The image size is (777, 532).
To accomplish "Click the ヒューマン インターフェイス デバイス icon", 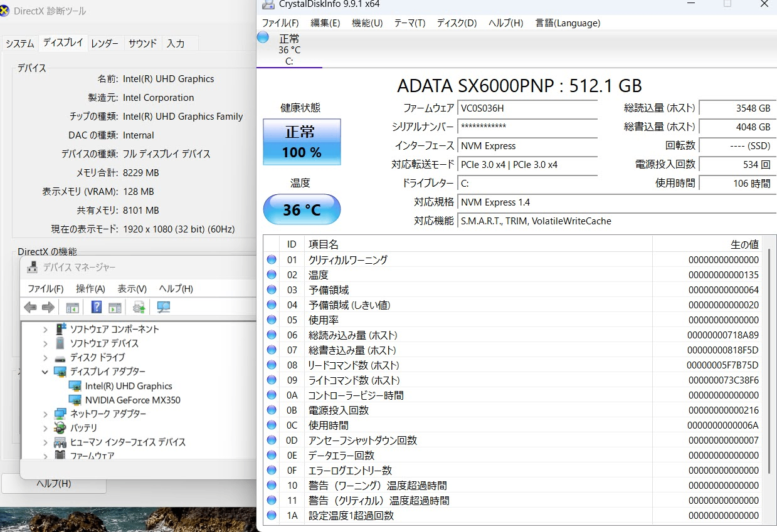I will pos(60,442).
